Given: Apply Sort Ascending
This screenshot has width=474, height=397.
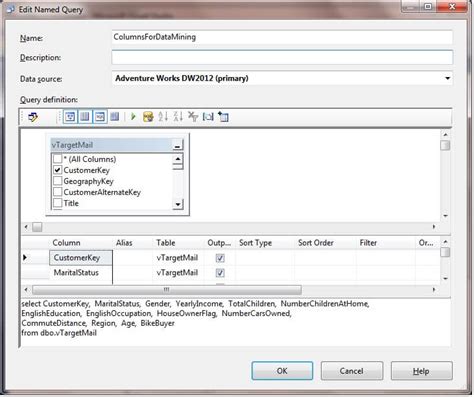Looking at the screenshot, I should click(163, 117).
